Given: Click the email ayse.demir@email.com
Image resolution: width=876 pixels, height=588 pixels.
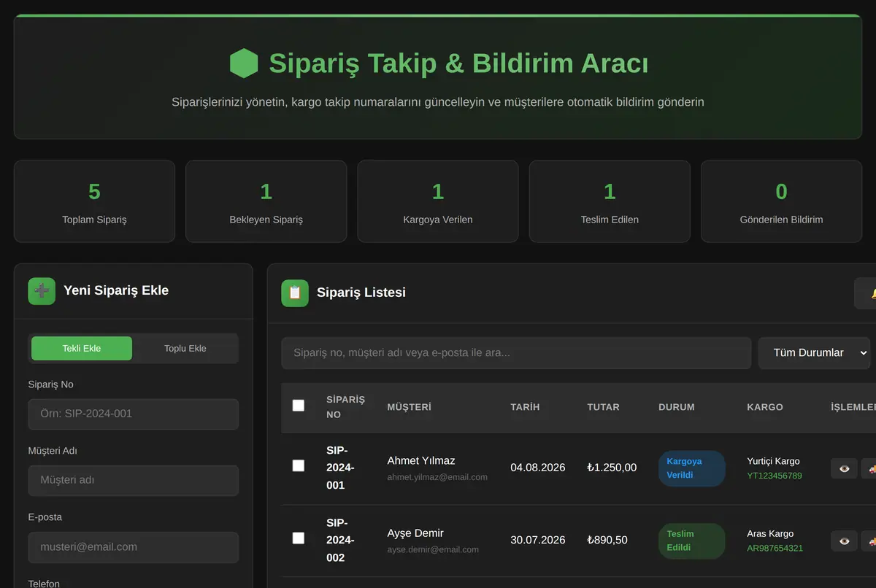Looking at the screenshot, I should 433,549.
